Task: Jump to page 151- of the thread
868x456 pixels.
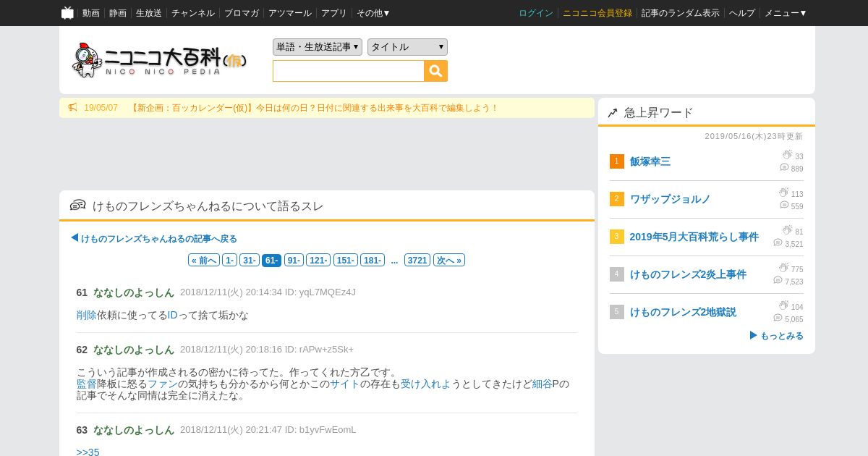Action: (x=346, y=260)
